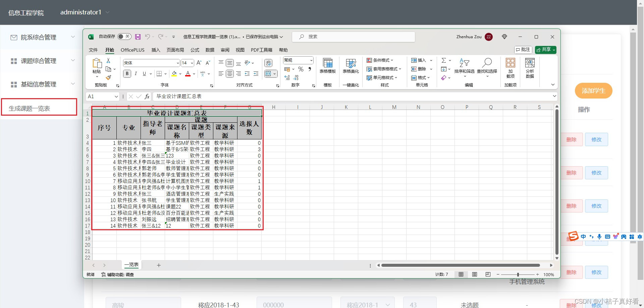This screenshot has width=644, height=308.
Task: Click Normal view icon in status bar
Action: 461,274
